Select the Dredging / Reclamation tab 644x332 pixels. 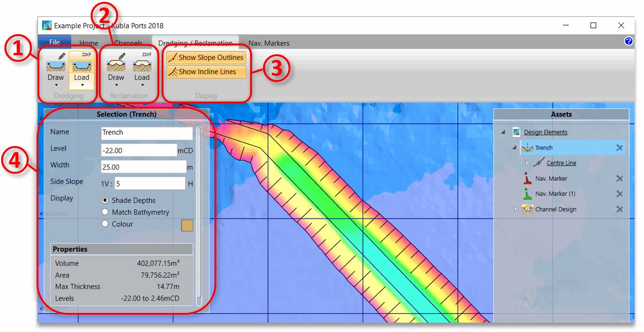(x=195, y=43)
